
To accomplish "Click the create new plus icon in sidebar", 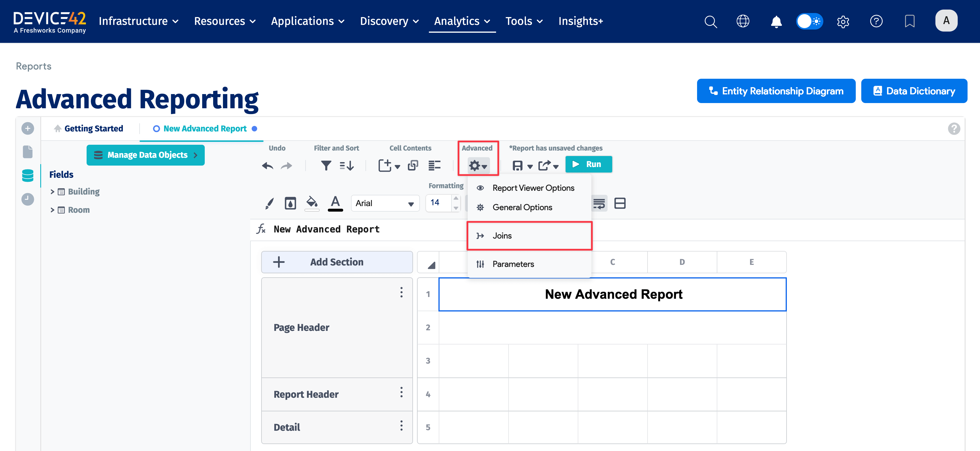I will [x=28, y=129].
